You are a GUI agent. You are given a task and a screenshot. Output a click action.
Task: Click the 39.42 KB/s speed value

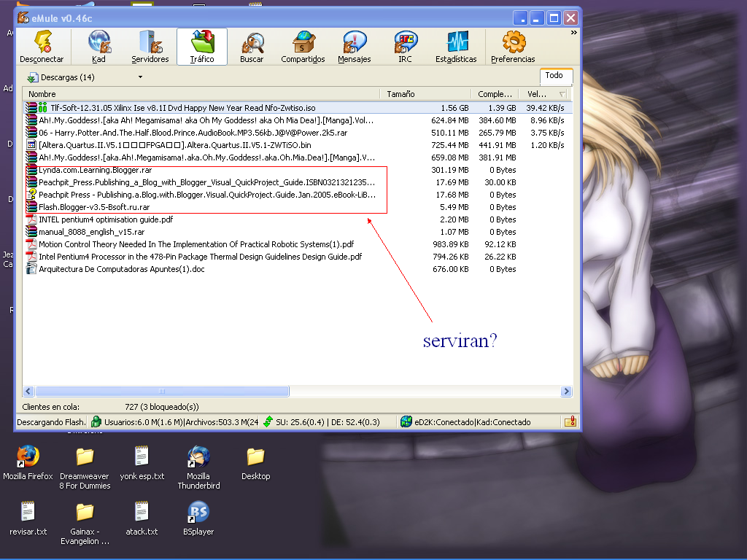545,108
